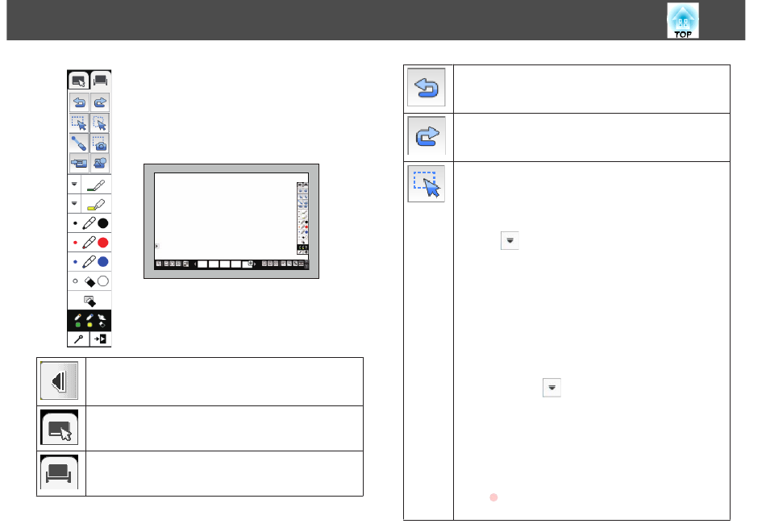This screenshot has height=532, width=766.
Task: Click the arrow-into-screen insert tool
Action: point(79,163)
